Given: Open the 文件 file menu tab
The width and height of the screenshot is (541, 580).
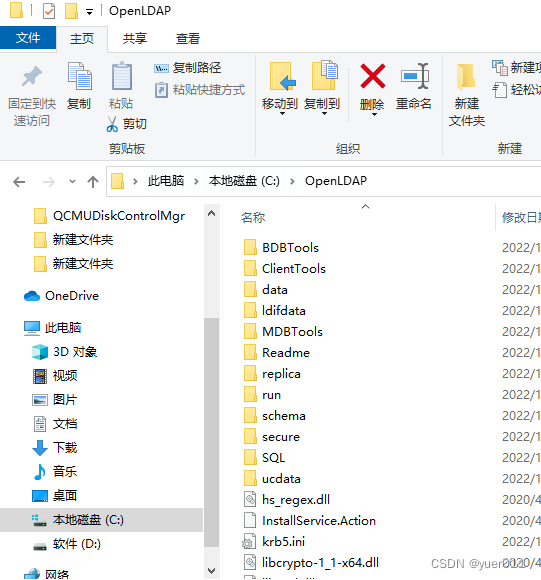Looking at the screenshot, I should point(28,38).
